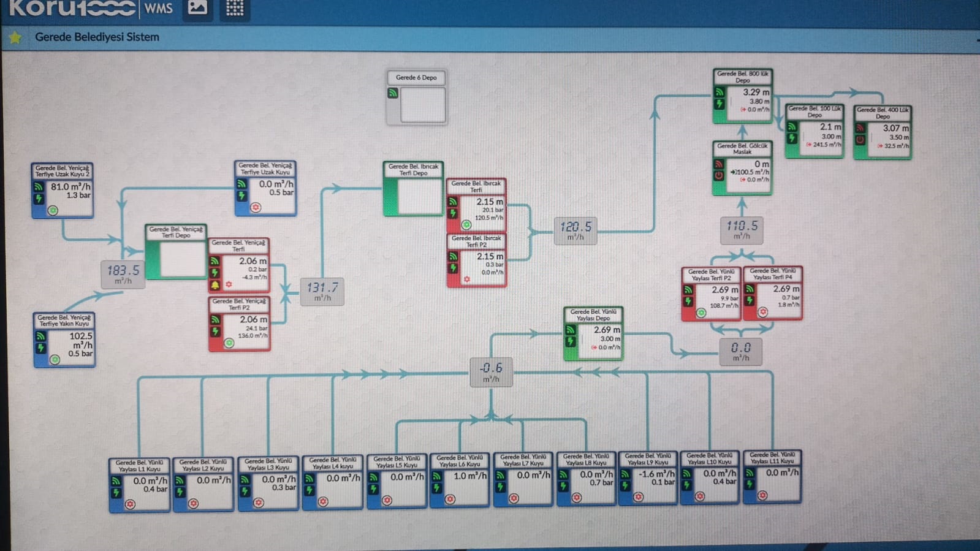Screen dimensions: 980x551
Task: Open the Gerede 6 Depo card title
Action: click(x=416, y=78)
